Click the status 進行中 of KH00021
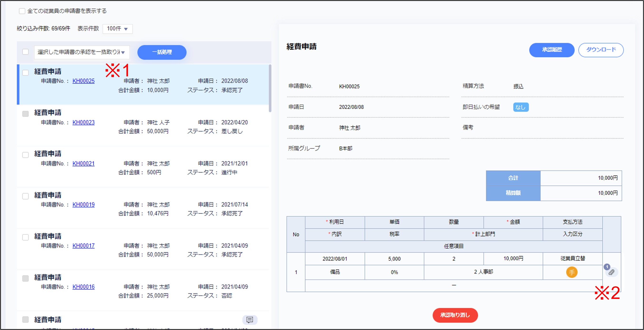This screenshot has height=330, width=644. pos(229,172)
